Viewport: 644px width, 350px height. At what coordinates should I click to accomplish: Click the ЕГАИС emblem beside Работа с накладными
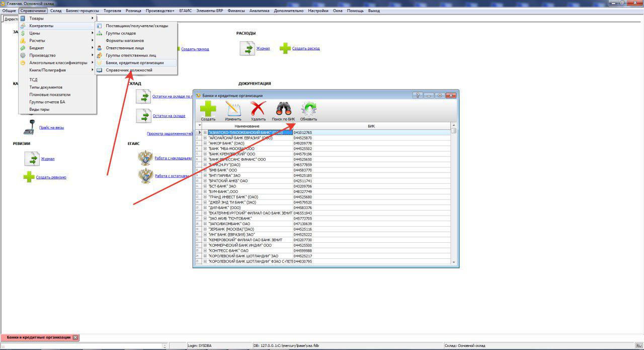coord(146,158)
